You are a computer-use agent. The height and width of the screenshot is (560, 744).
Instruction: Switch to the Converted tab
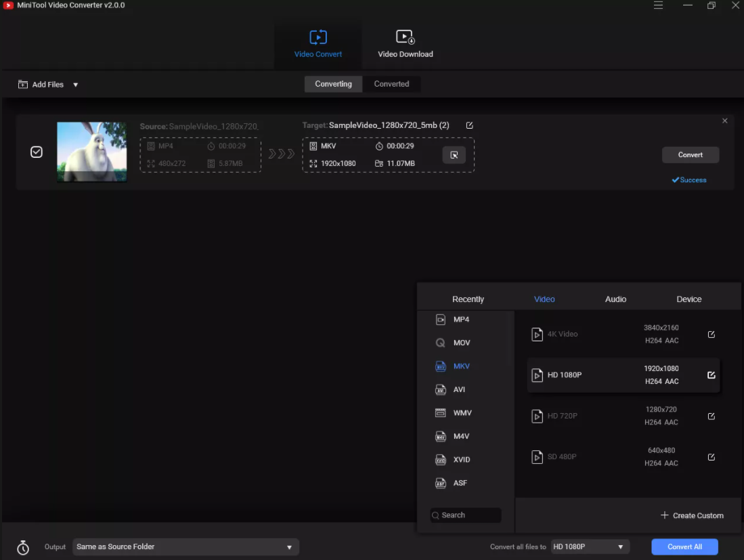(391, 84)
